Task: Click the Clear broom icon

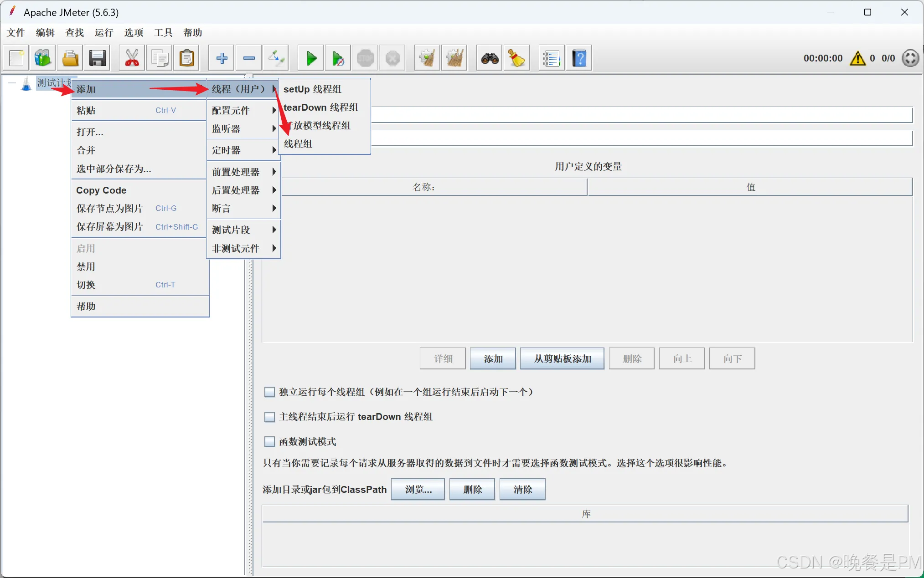Action: (x=427, y=58)
